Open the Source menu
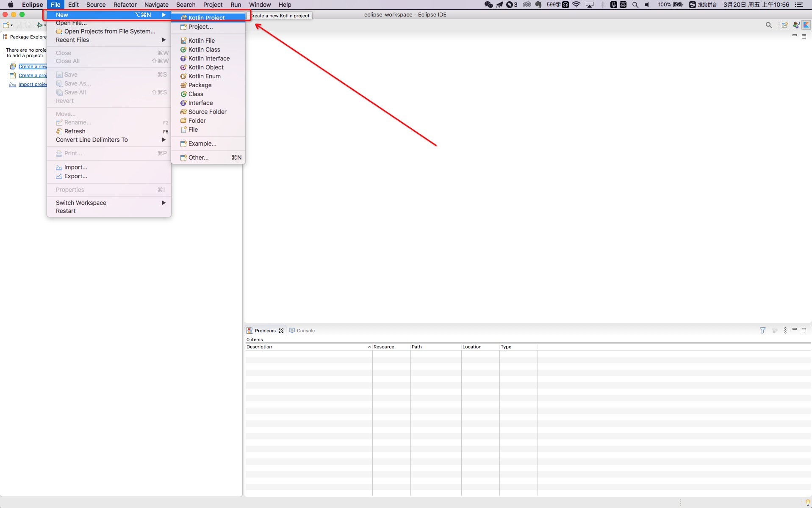Image resolution: width=812 pixels, height=508 pixels. [96, 5]
